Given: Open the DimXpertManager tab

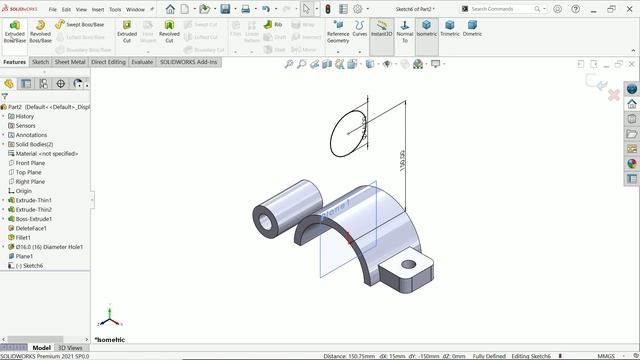Looking at the screenshot, I should point(60,84).
